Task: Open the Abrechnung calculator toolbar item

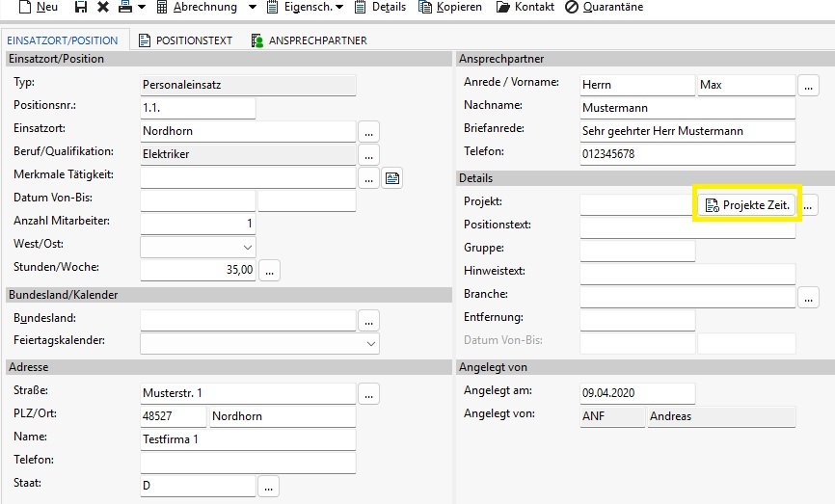Action: point(197,7)
